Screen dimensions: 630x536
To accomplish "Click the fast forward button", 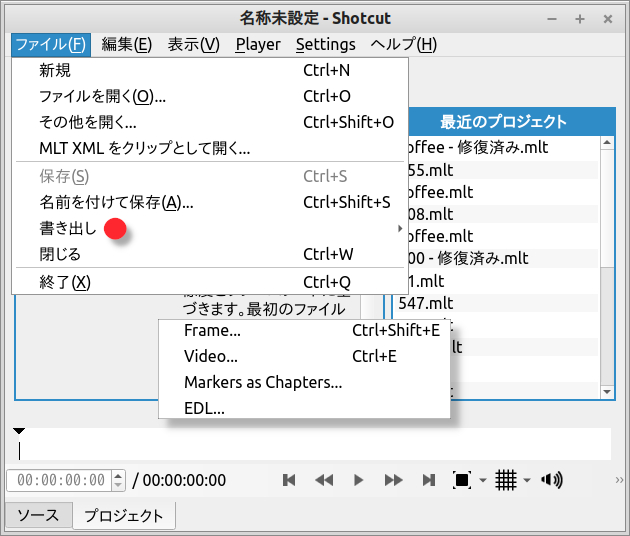I will tap(394, 480).
